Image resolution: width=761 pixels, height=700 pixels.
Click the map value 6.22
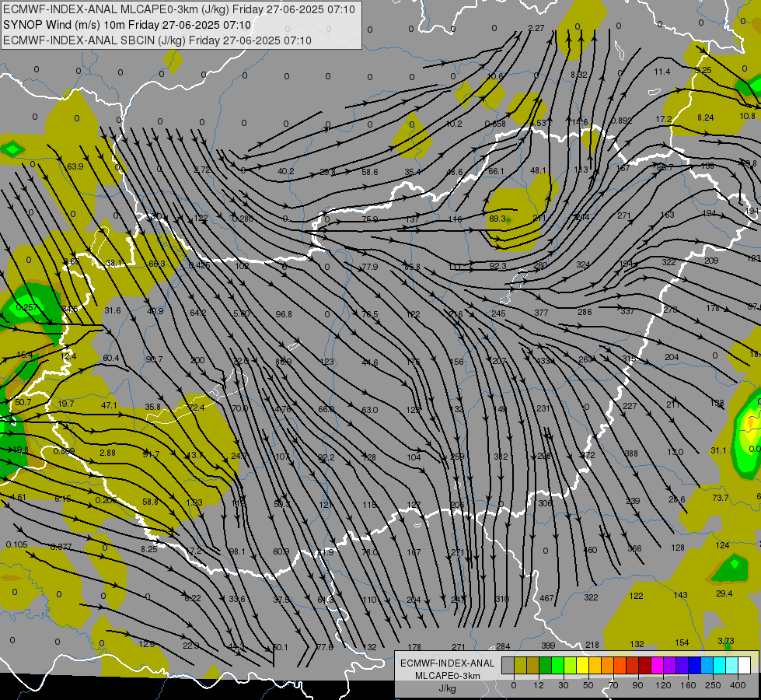point(193,598)
